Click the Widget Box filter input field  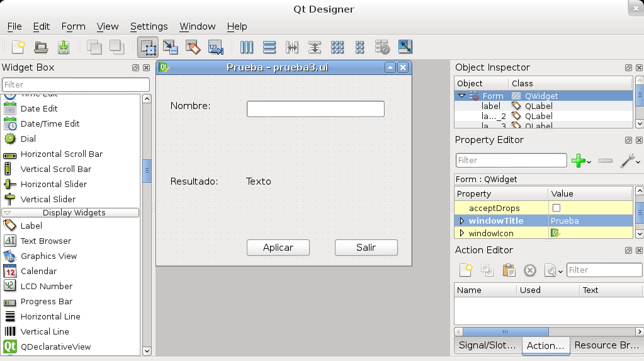(76, 84)
